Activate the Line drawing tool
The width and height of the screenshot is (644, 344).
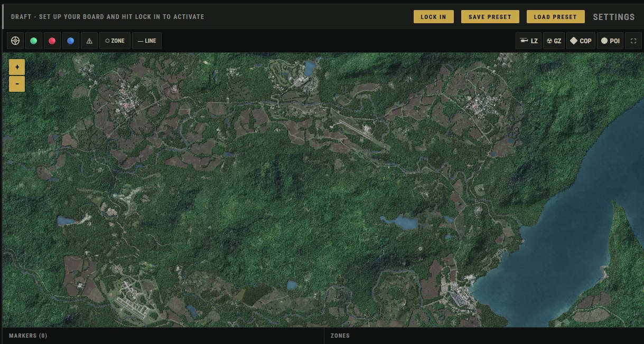(147, 41)
